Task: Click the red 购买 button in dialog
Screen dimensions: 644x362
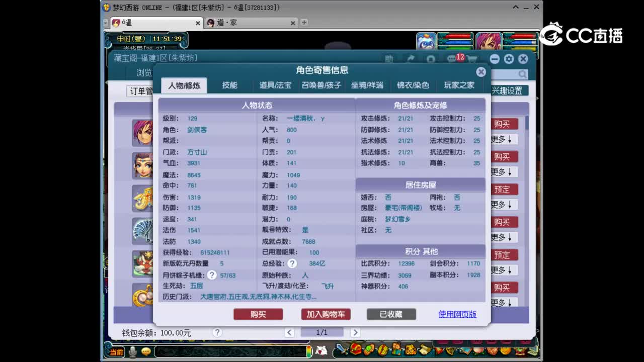Action: point(258,314)
